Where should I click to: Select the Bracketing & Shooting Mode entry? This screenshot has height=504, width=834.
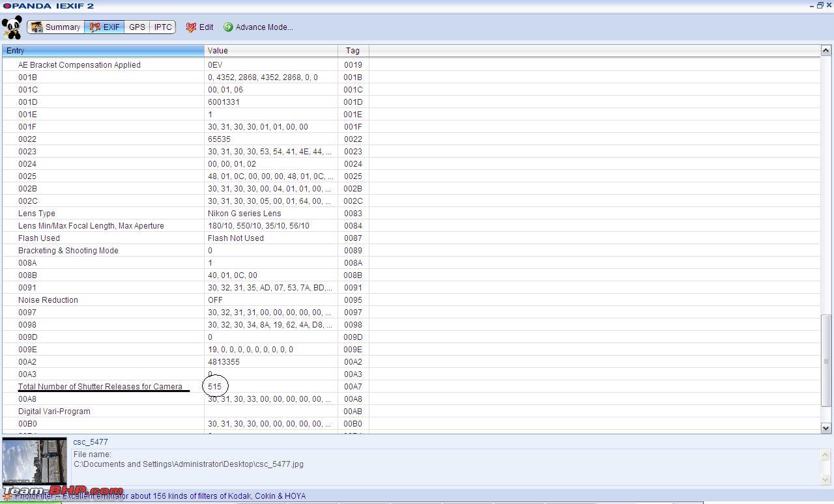point(68,251)
